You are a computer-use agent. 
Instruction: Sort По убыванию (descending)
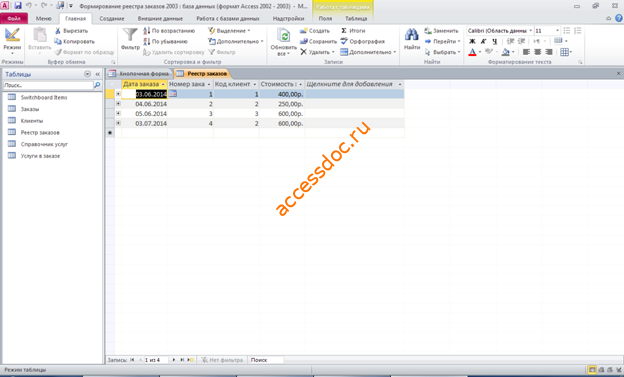coord(166,41)
